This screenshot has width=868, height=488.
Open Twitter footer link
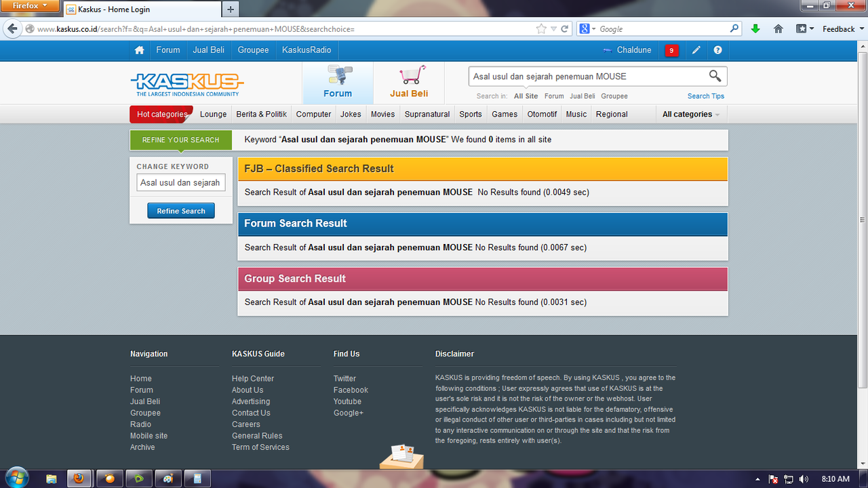[344, 379]
